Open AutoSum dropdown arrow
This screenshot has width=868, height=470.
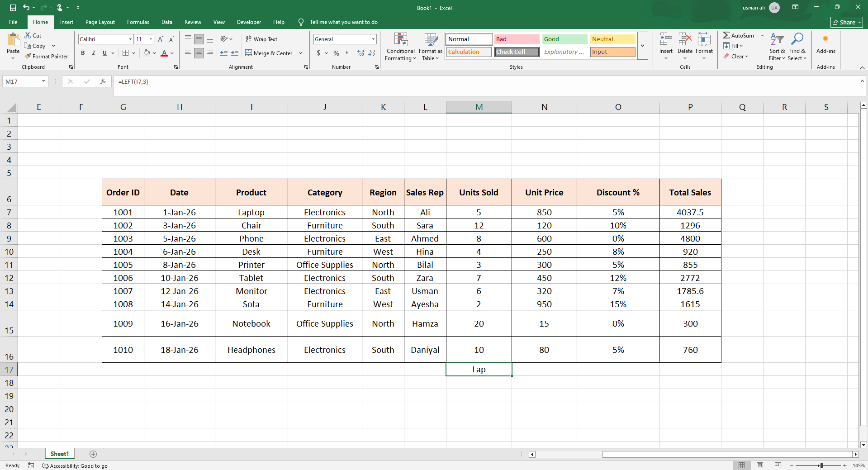coord(762,35)
